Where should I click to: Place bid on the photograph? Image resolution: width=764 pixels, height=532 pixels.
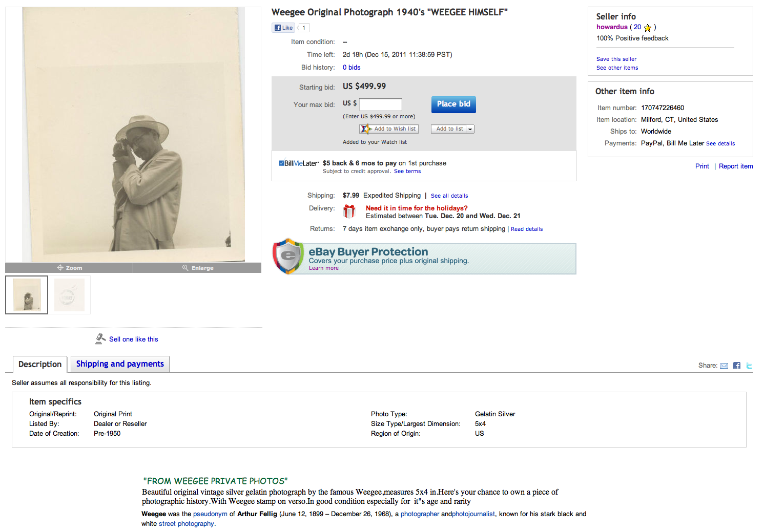pyautogui.click(x=453, y=104)
